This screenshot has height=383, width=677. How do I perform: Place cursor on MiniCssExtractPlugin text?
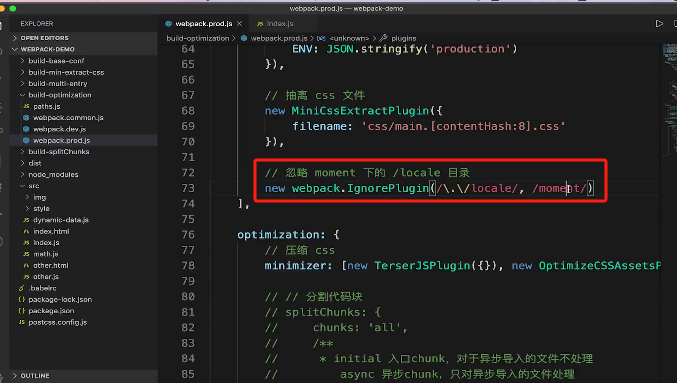[x=360, y=111]
